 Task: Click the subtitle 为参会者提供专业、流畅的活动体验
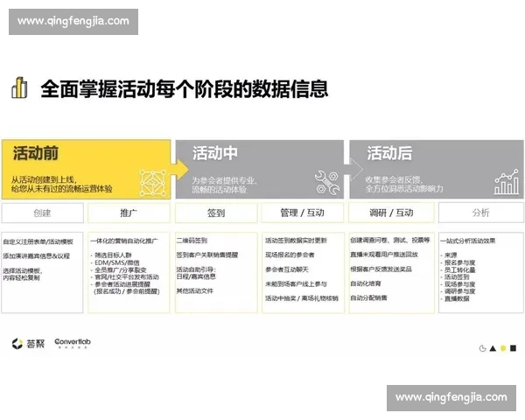[x=224, y=185]
